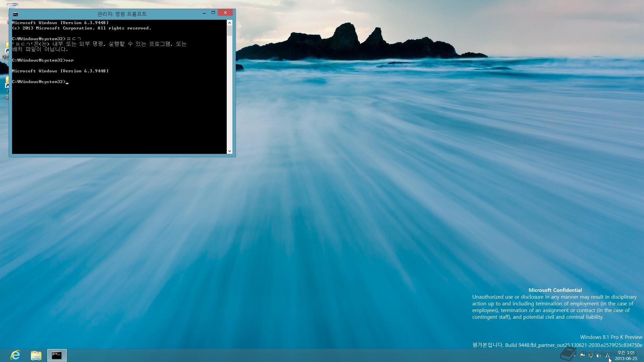Open File Explorer from the taskbar
This screenshot has height=362, width=644.
36,355
